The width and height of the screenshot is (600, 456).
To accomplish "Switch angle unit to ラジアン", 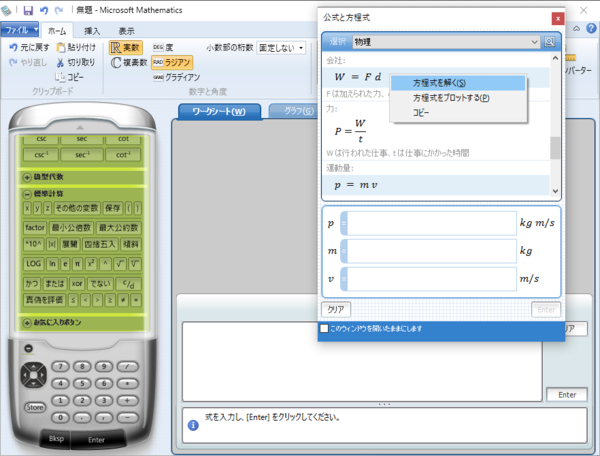I will point(172,62).
